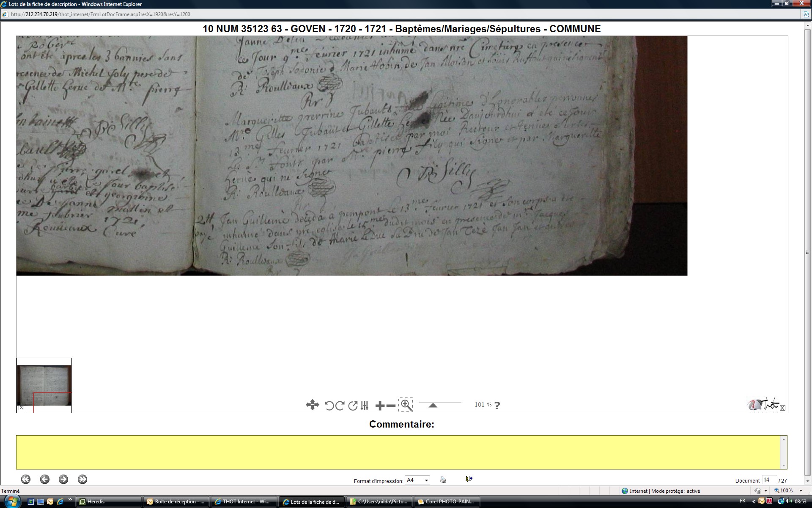Click the document number field
The height and width of the screenshot is (508, 812).
pos(769,480)
